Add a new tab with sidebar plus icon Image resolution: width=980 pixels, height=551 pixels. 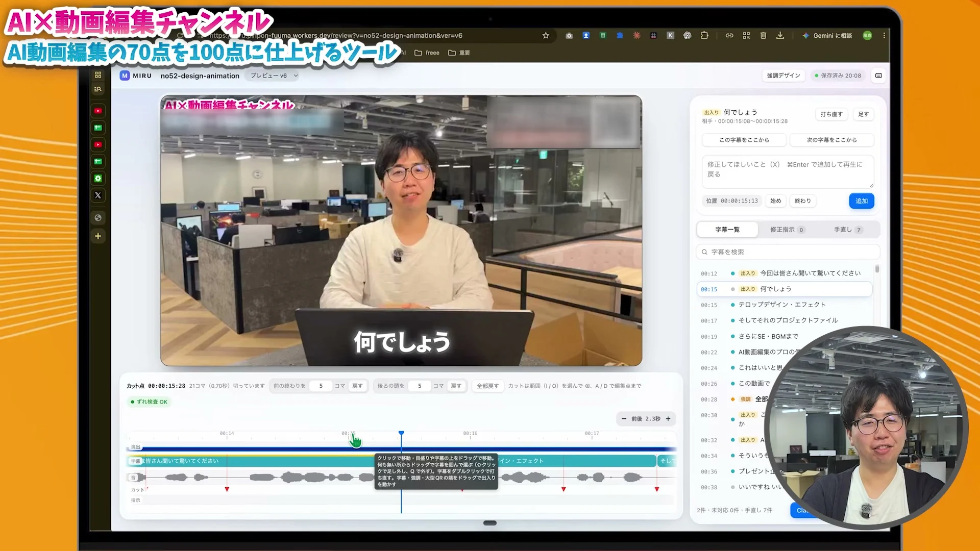tap(98, 236)
